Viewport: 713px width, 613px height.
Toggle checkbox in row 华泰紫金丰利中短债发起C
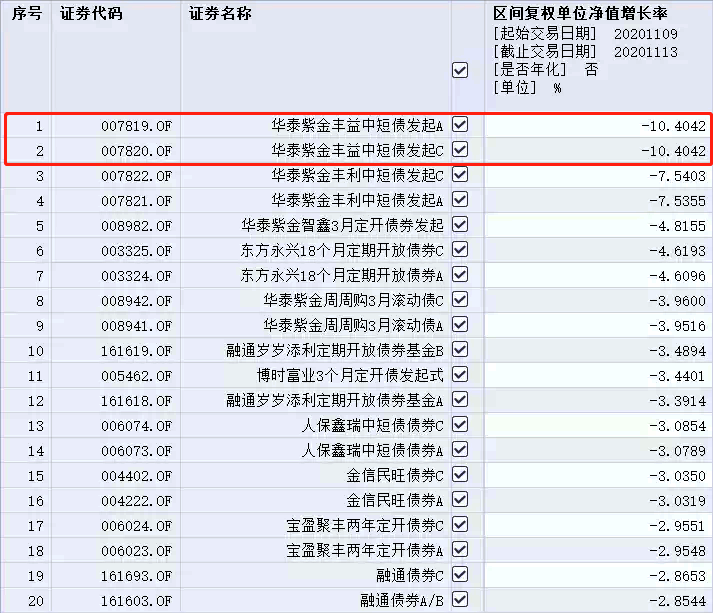(460, 174)
